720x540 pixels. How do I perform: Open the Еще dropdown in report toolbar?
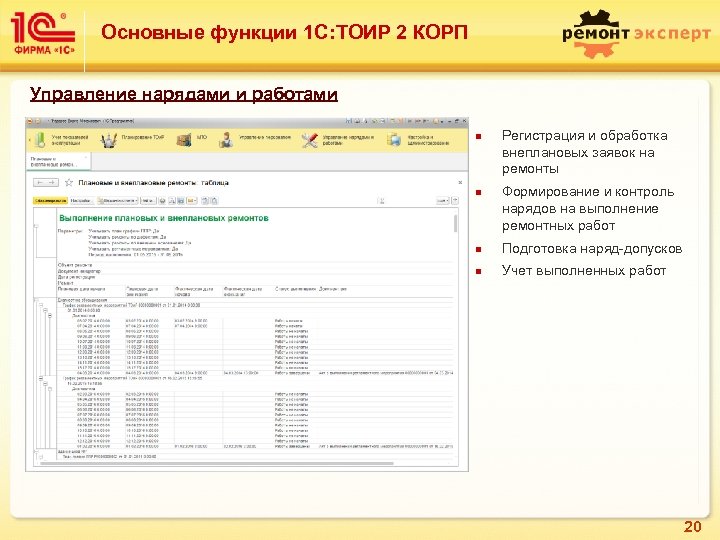pos(442,201)
